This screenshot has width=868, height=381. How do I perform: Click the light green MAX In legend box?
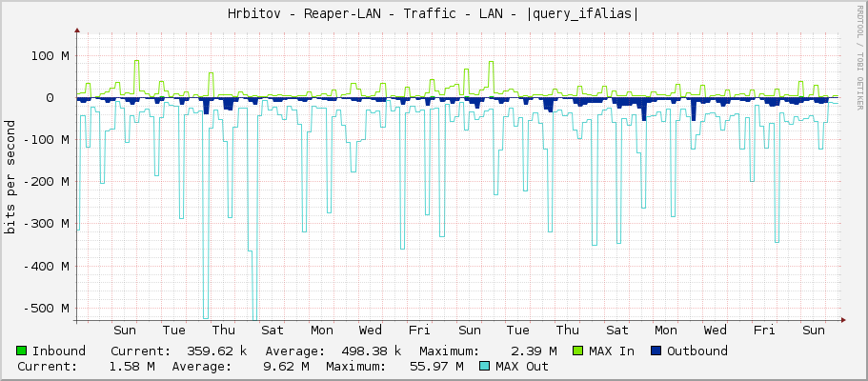(577, 351)
